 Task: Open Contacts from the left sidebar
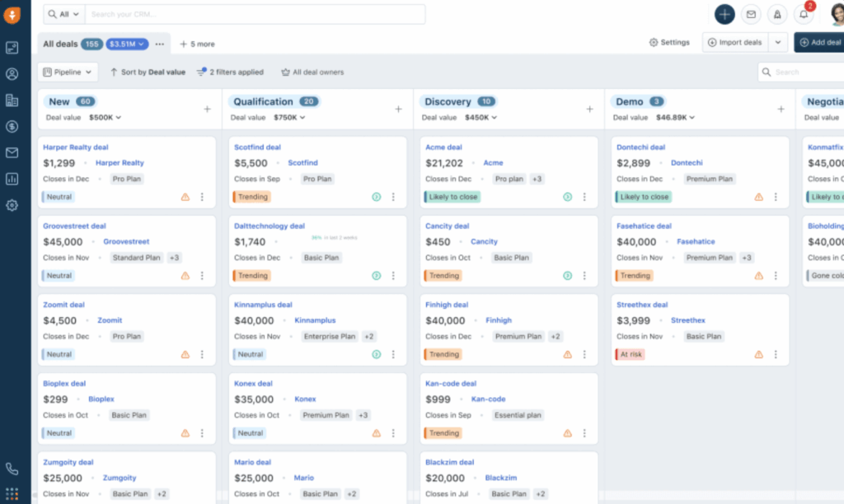point(12,74)
